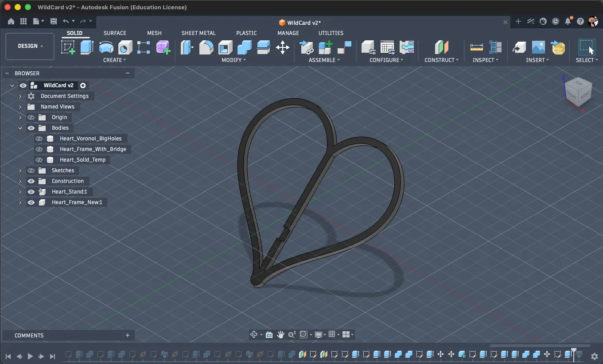Open the Change Parameters table icon
Viewport: 603px width, 364px height.
tap(387, 47)
